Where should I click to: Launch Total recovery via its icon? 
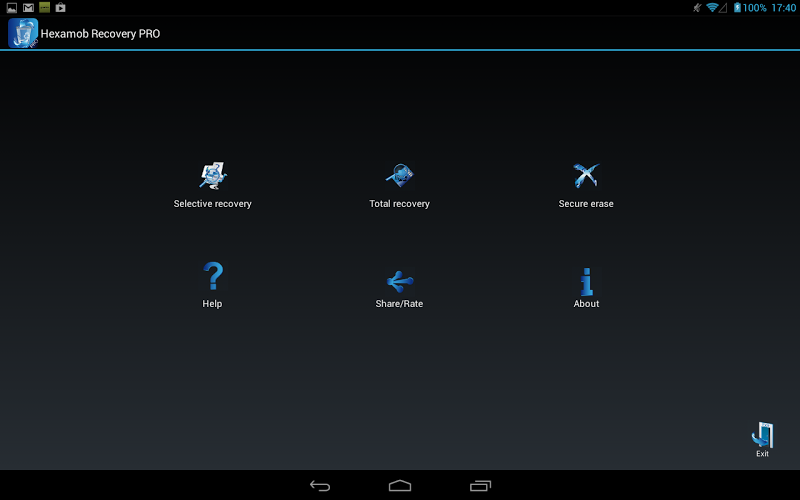(x=399, y=176)
